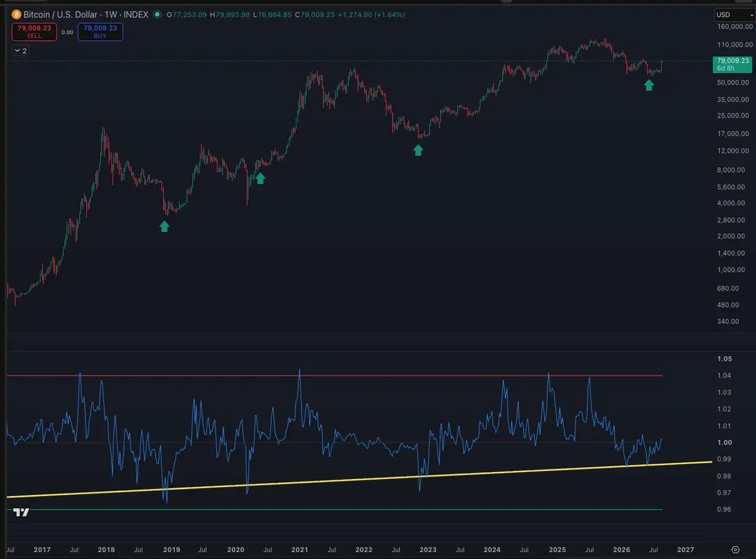
Task: Expand the collapsed indicators legend showing 2
Action: [20, 50]
